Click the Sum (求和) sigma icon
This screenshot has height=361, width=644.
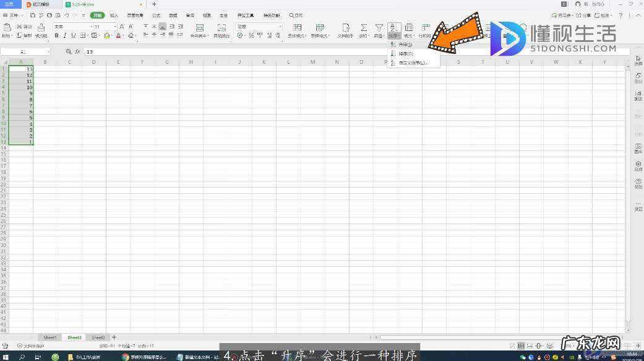(x=364, y=28)
